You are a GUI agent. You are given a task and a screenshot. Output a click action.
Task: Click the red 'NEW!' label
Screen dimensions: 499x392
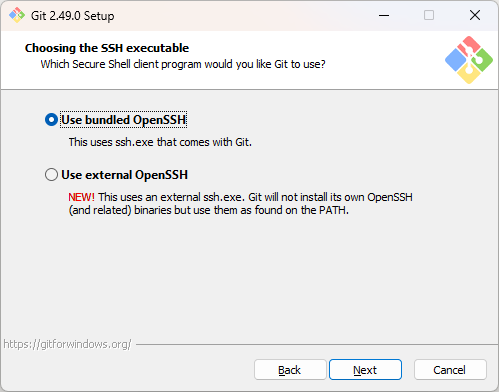point(81,197)
